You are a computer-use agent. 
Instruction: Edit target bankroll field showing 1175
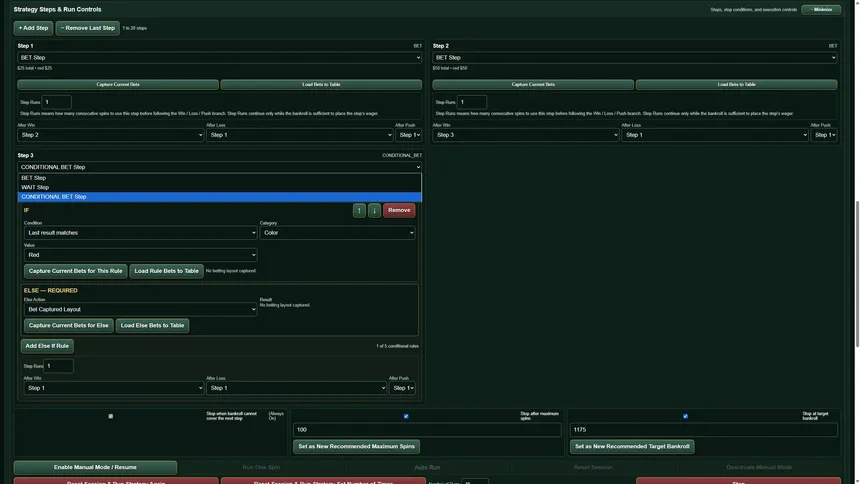(x=704, y=430)
